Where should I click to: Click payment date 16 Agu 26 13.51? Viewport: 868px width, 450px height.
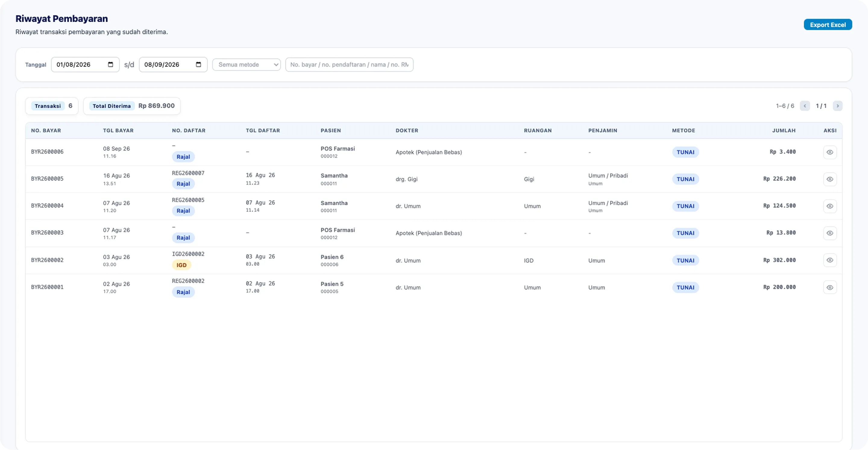pos(116,179)
